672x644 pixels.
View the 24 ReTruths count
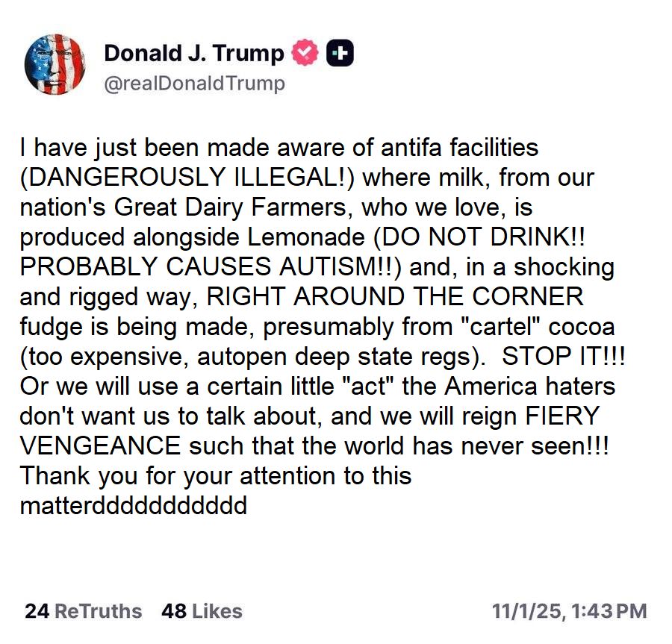pyautogui.click(x=83, y=611)
